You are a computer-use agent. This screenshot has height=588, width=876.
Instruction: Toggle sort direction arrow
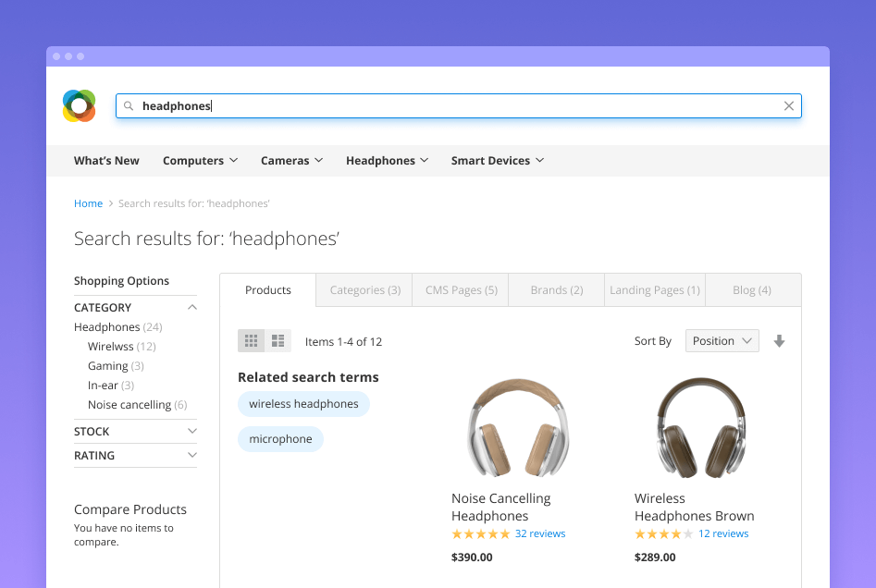(x=779, y=341)
